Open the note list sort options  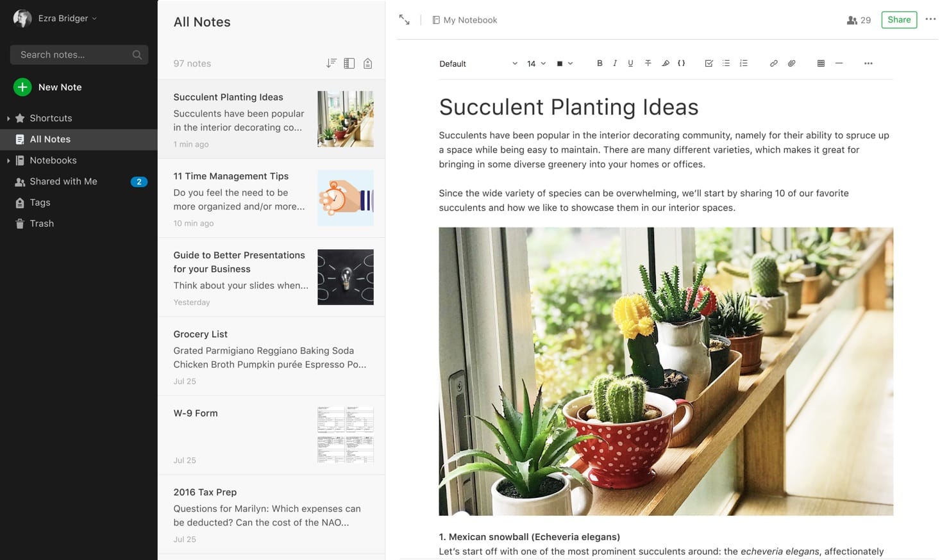pyautogui.click(x=331, y=63)
